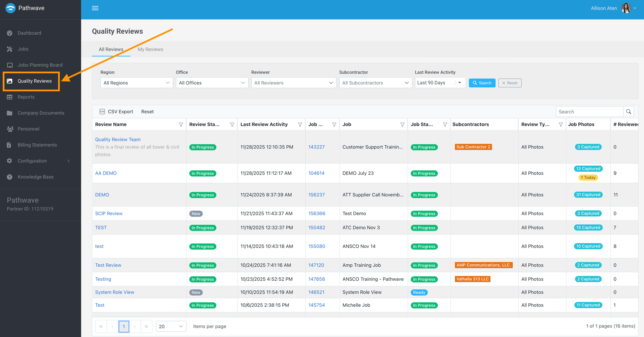Open the Jobs Planning Board icon in sidebar
Viewport: 644px width, 337px height.
coord(10,65)
